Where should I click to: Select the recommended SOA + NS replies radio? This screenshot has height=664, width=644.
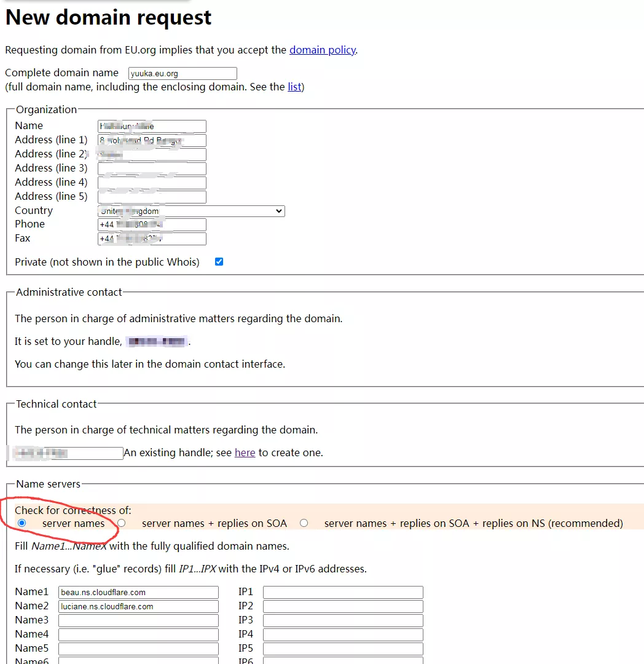click(304, 523)
